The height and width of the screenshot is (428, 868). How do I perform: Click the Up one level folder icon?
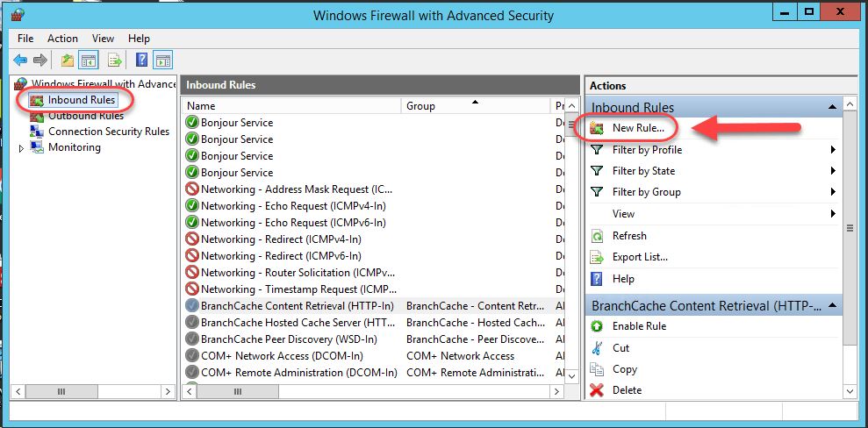click(68, 60)
